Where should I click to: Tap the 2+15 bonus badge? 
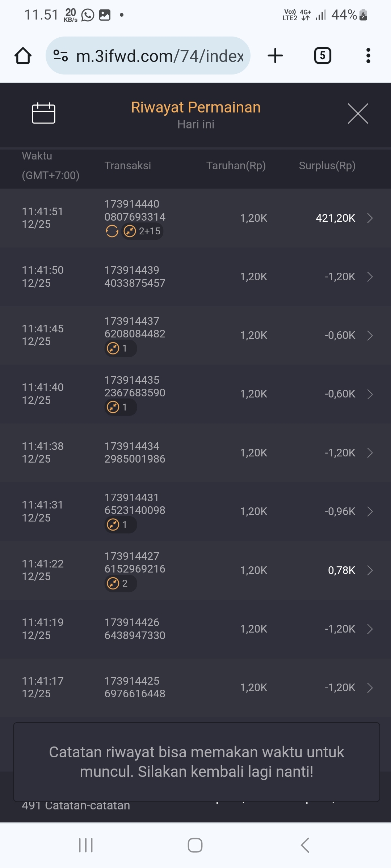[143, 231]
